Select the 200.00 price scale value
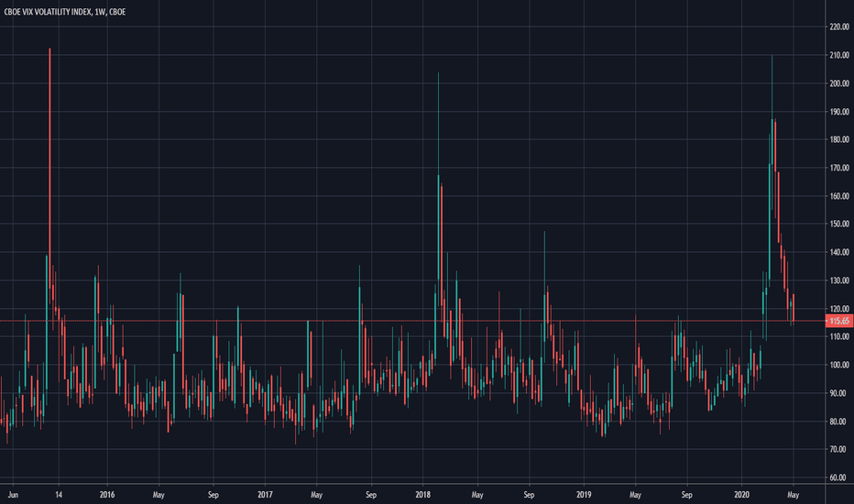 point(839,83)
